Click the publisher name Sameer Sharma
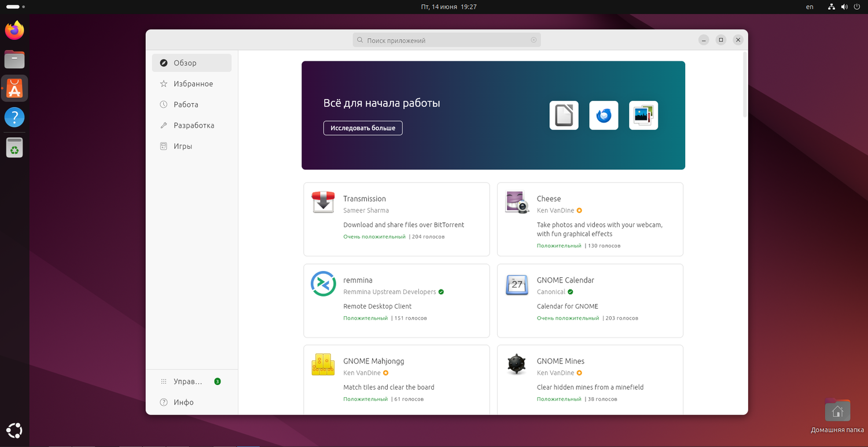Screen dimensions: 868x447 (x=366, y=211)
